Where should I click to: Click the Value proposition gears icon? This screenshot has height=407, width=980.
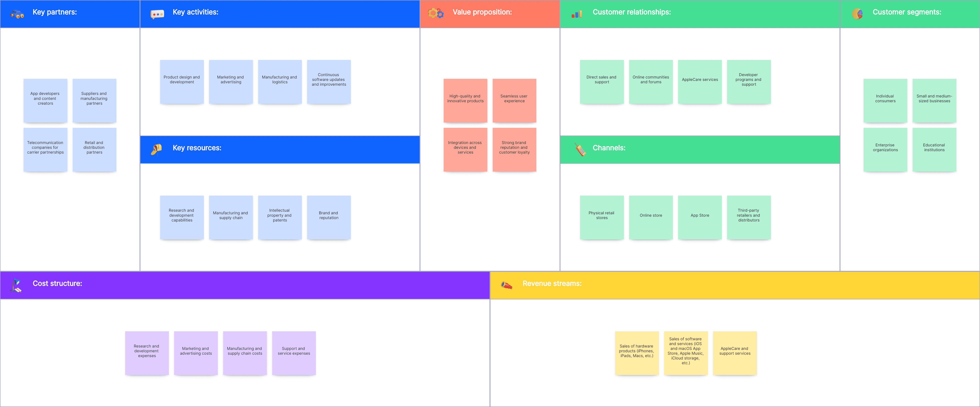click(x=436, y=13)
